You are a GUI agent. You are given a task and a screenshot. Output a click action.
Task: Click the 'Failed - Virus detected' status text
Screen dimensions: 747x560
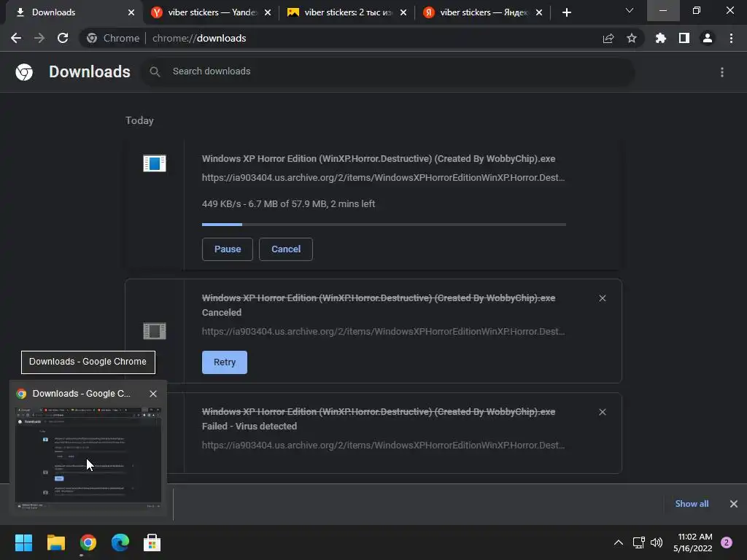[249, 426]
